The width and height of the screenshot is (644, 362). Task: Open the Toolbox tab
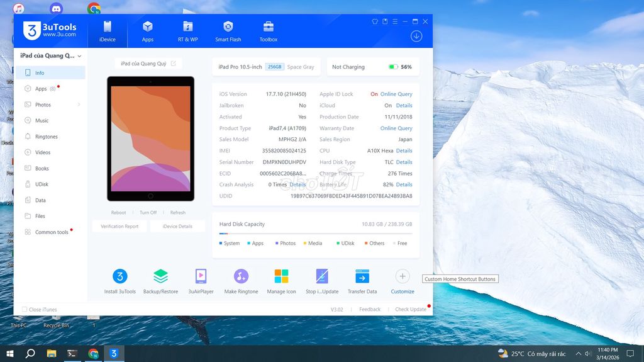click(268, 31)
